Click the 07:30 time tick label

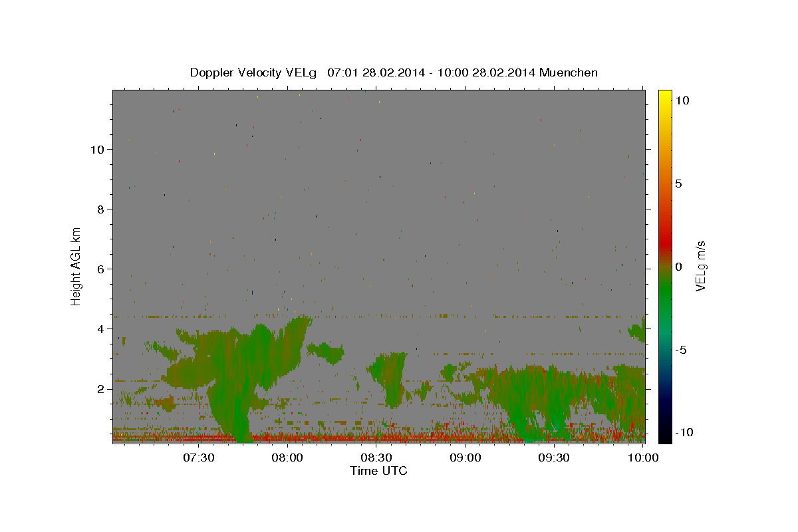coord(199,458)
